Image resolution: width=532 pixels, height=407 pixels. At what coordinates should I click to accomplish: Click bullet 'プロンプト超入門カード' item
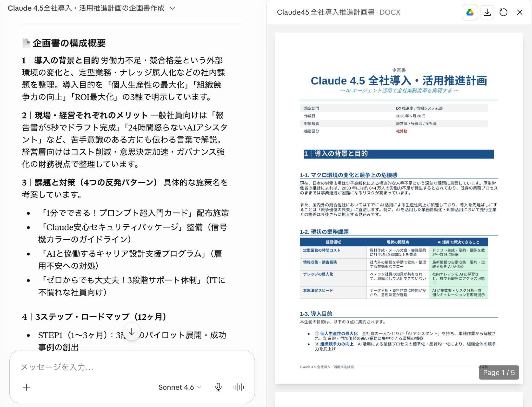tap(134, 213)
